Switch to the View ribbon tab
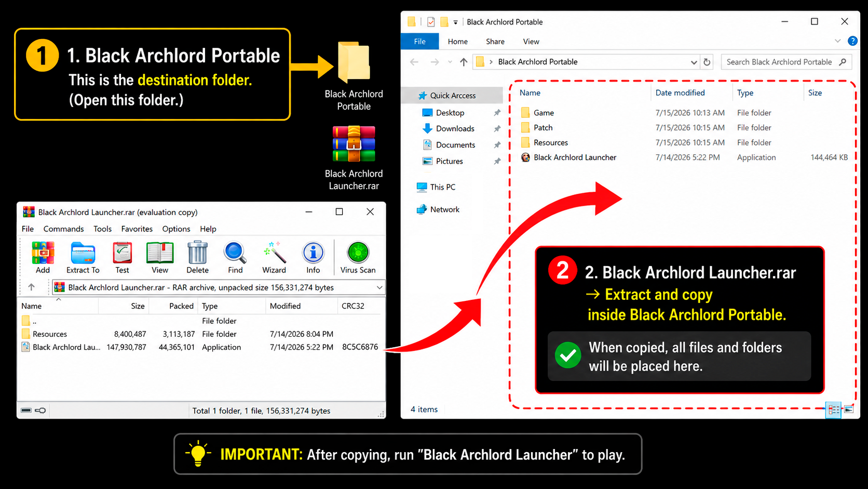The width and height of the screenshot is (868, 489). click(531, 42)
